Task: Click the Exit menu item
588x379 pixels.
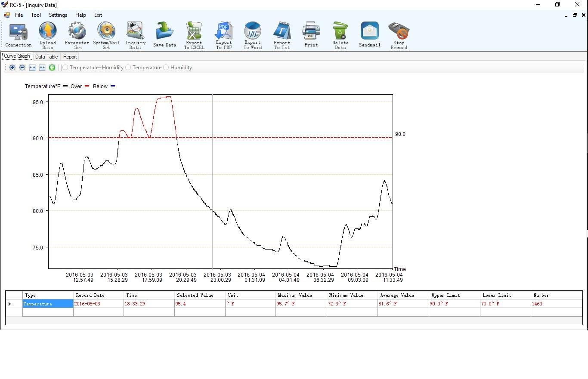Action: [98, 15]
